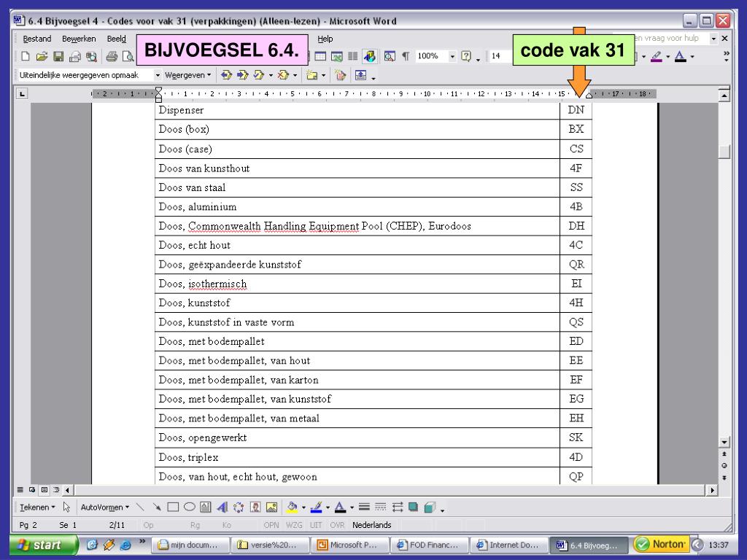Apply the highlight color pen
Image resolution: width=747 pixels, height=560 pixels.
coord(656,57)
